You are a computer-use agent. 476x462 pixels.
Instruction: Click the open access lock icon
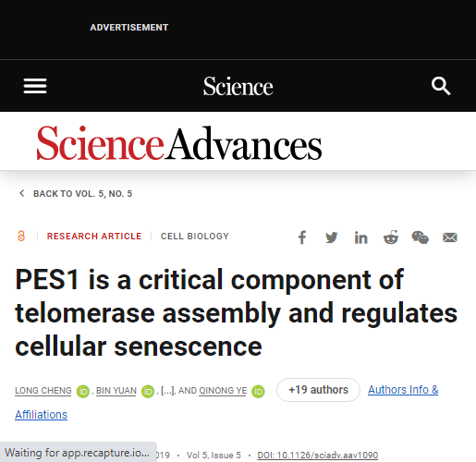[x=21, y=237]
